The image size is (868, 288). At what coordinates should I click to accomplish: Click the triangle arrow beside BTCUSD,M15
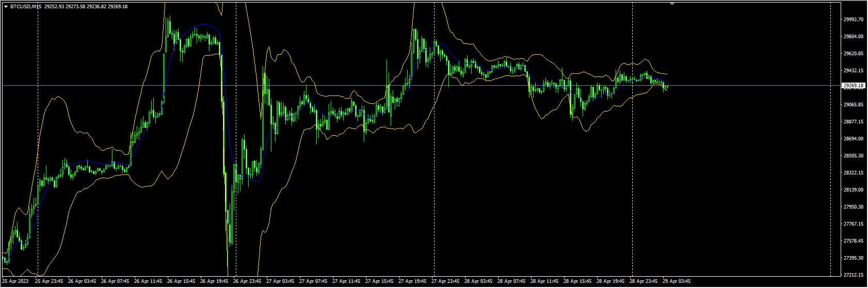(x=6, y=7)
